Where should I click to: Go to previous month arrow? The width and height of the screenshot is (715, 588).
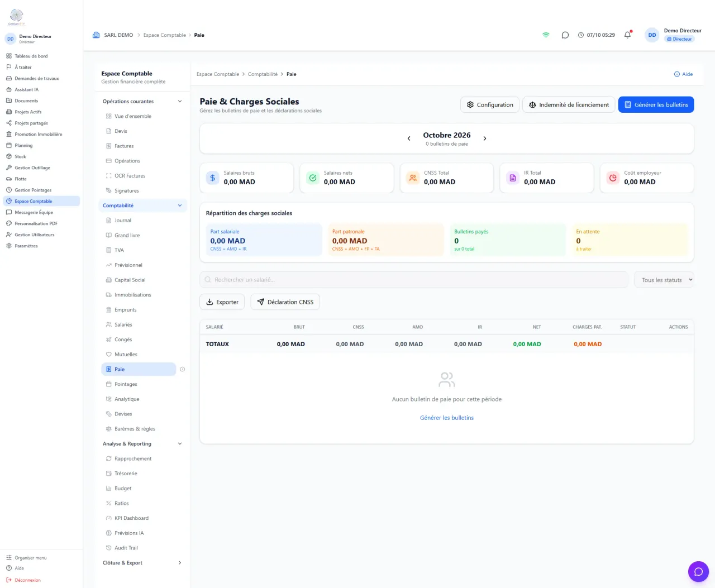(409, 138)
